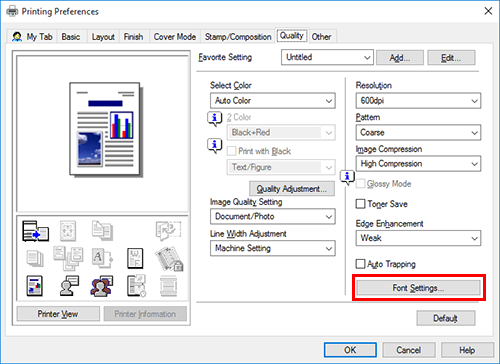Click the grayed stack of pages icon
Screen dimensions: 500x364
pyautogui.click(x=35, y=258)
